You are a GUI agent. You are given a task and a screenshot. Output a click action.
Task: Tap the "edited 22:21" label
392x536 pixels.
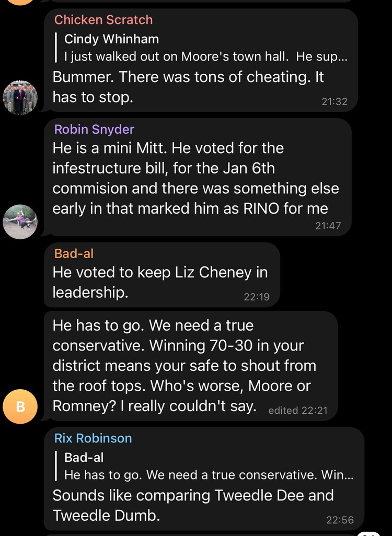click(x=298, y=411)
